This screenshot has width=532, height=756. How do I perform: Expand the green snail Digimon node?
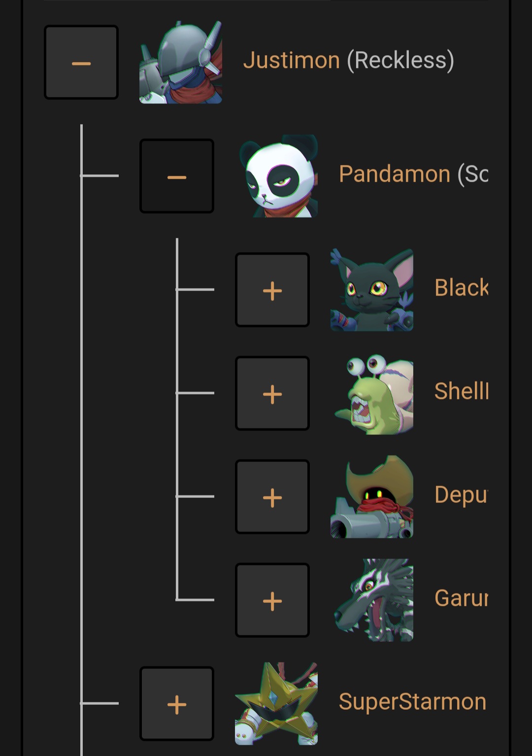272,394
